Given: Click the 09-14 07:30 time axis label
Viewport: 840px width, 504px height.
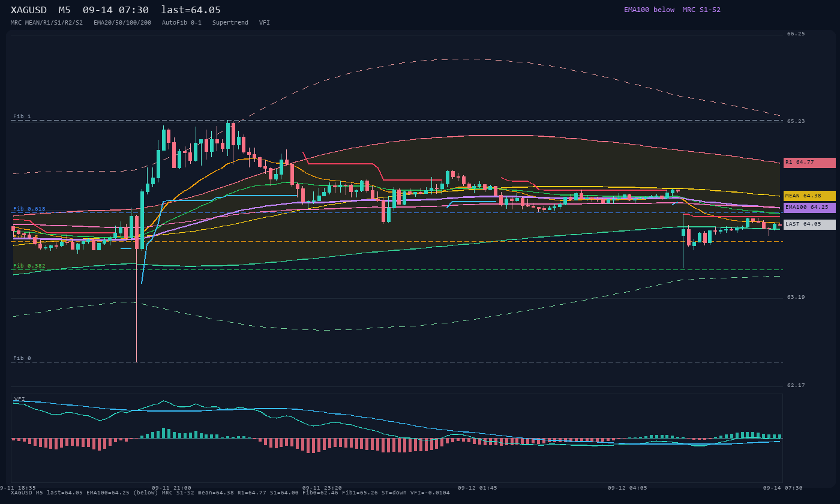Looking at the screenshot, I should [782, 488].
